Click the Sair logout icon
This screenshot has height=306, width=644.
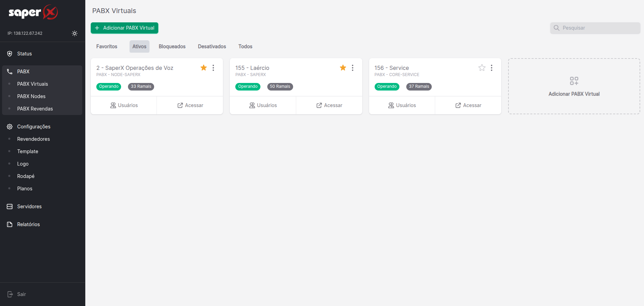pyautogui.click(x=10, y=294)
